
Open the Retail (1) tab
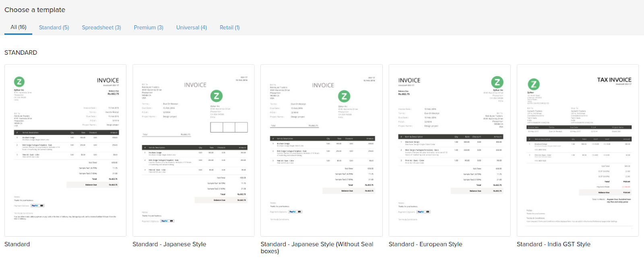pyautogui.click(x=229, y=27)
